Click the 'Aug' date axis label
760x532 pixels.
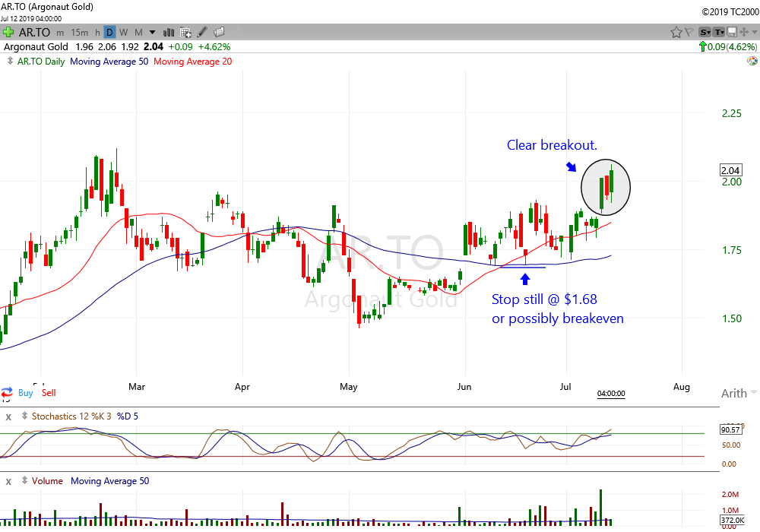coord(682,387)
